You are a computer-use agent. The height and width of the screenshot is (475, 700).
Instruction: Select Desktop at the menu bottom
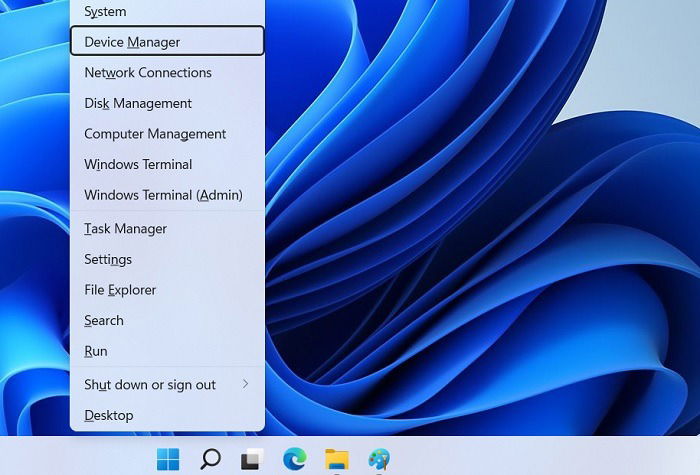point(167,415)
